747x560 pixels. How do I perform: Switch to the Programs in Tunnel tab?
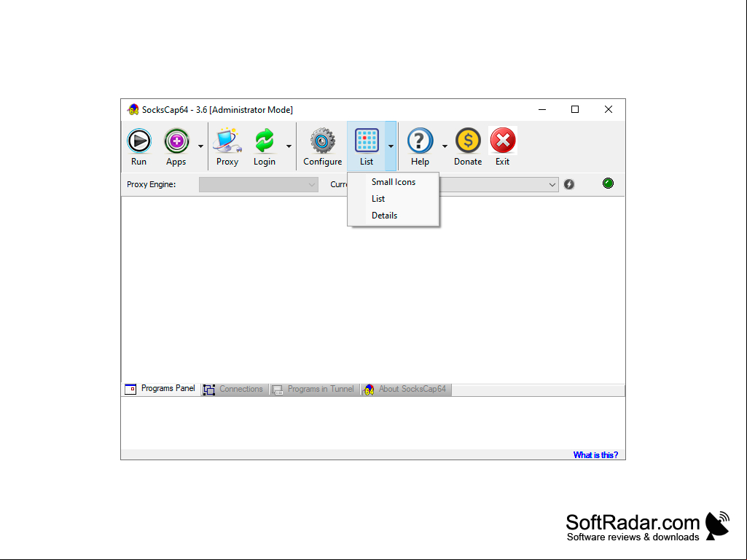(313, 389)
